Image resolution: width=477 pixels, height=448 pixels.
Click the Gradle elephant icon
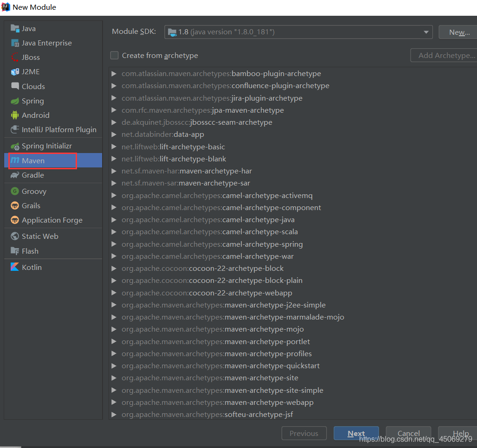(15, 175)
